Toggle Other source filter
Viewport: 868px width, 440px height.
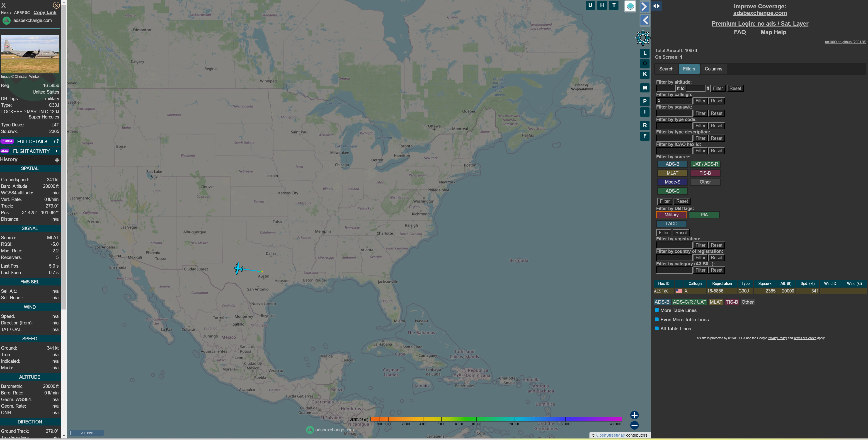(x=705, y=182)
